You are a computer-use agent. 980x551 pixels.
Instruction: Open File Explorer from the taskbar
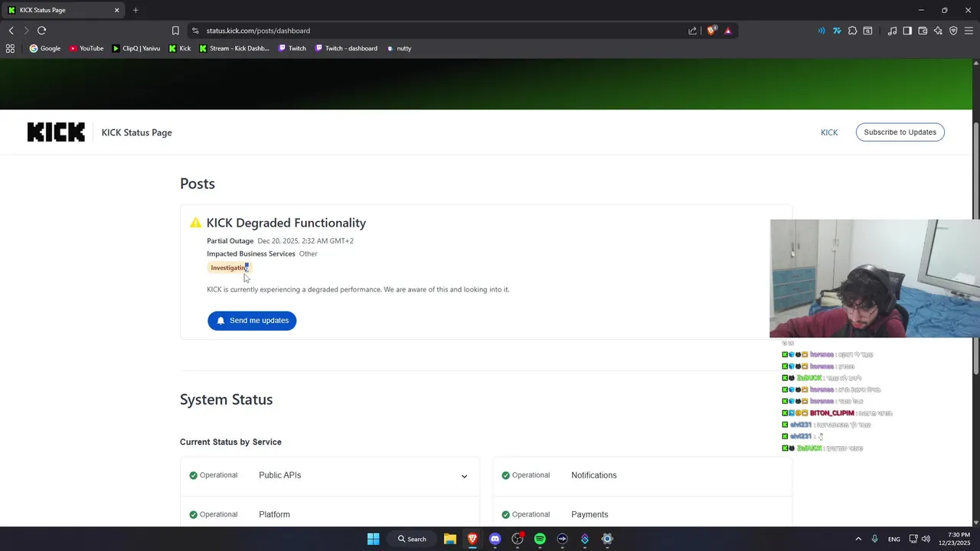coord(450,539)
